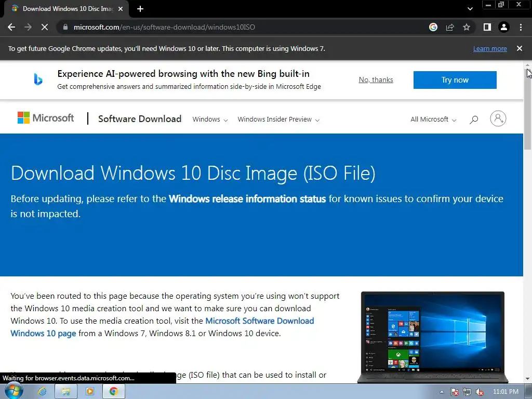Screen dimensions: 532x399
Task: Stop loading the page with the X button
Action: coord(45,27)
